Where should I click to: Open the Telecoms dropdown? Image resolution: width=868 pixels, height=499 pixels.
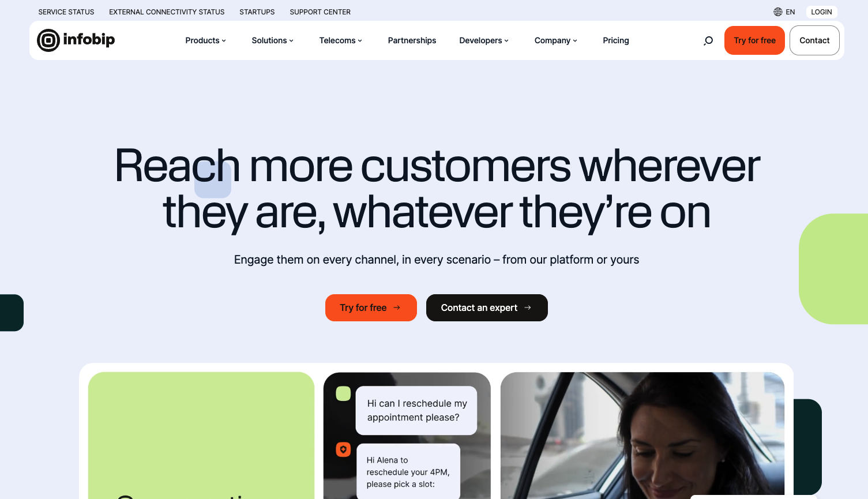click(x=341, y=40)
